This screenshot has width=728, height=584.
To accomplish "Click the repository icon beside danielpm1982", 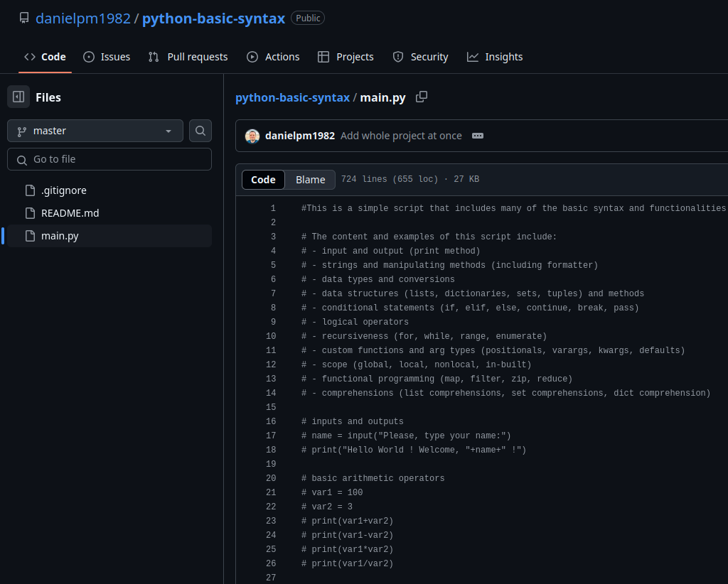I will click(x=24, y=18).
